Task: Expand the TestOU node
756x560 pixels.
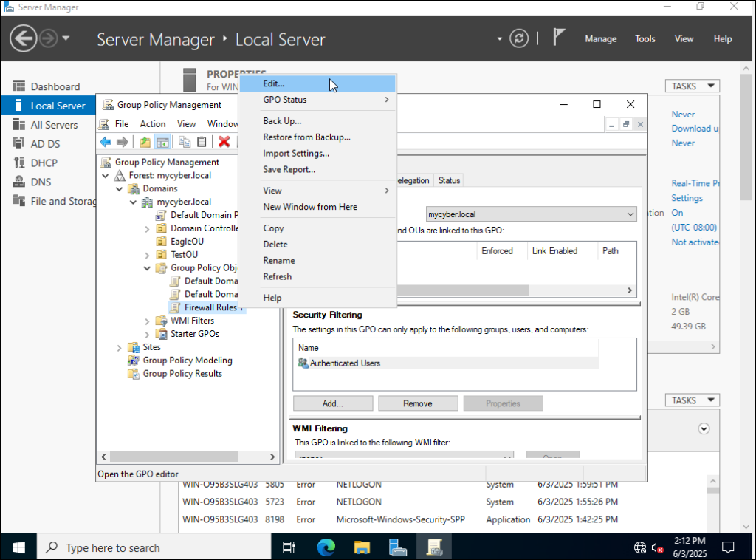Action: pyautogui.click(x=147, y=255)
